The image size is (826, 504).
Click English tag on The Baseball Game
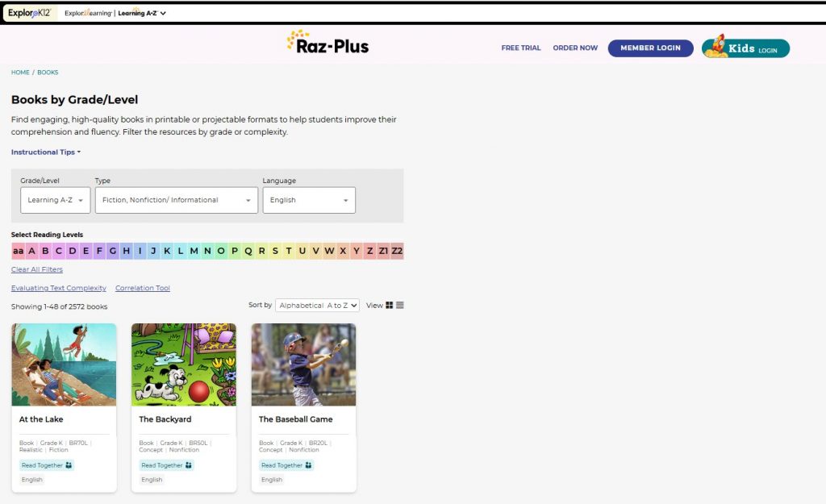[x=272, y=480]
